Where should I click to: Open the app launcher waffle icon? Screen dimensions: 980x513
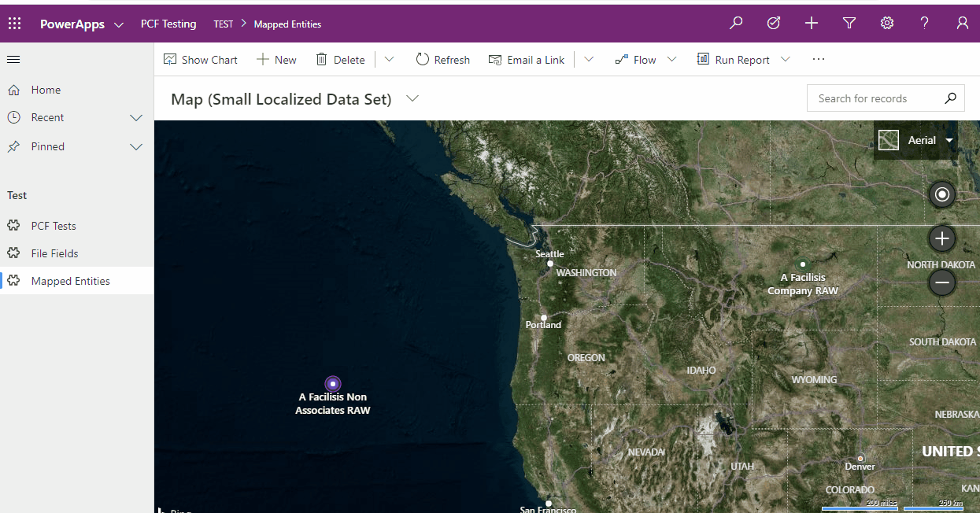14,24
